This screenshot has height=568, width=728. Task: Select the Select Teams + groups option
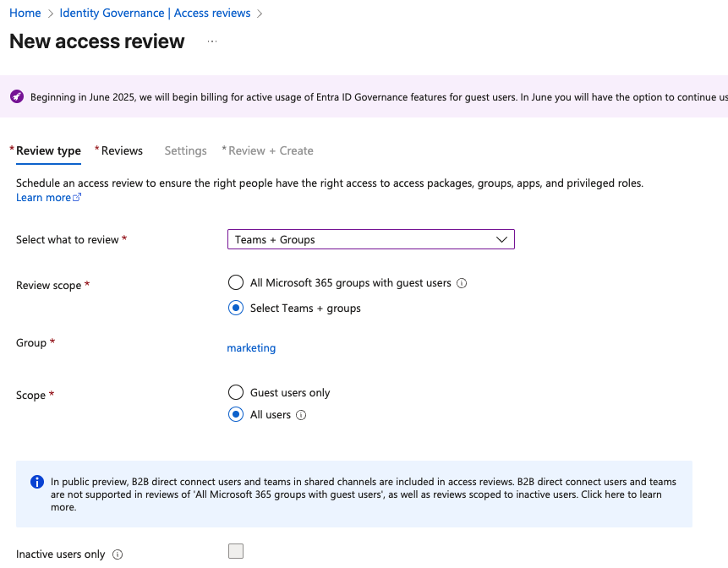[x=236, y=308]
